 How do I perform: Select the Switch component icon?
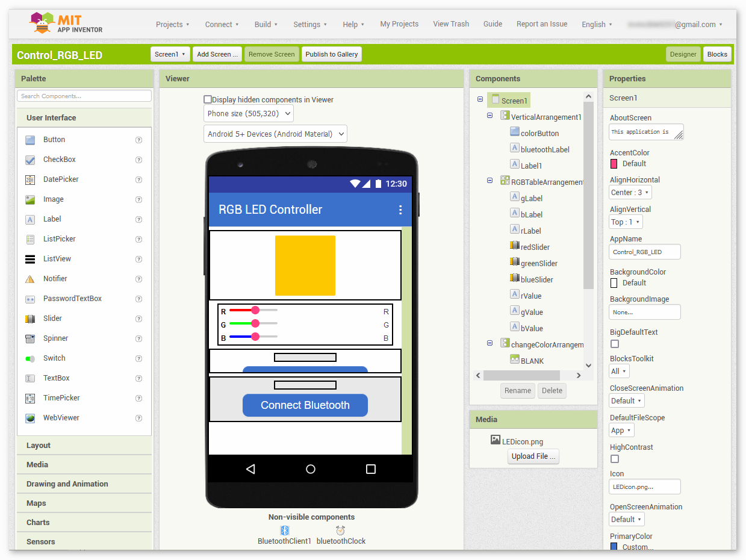tap(30, 358)
